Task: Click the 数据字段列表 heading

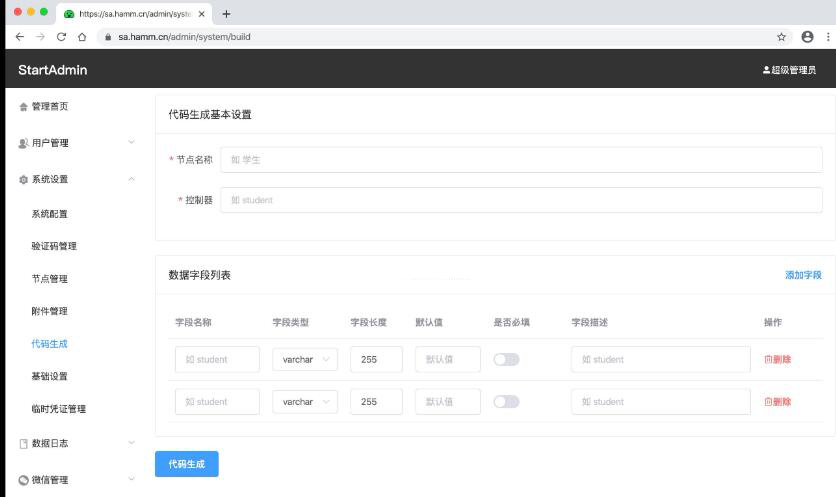Action: [199, 275]
